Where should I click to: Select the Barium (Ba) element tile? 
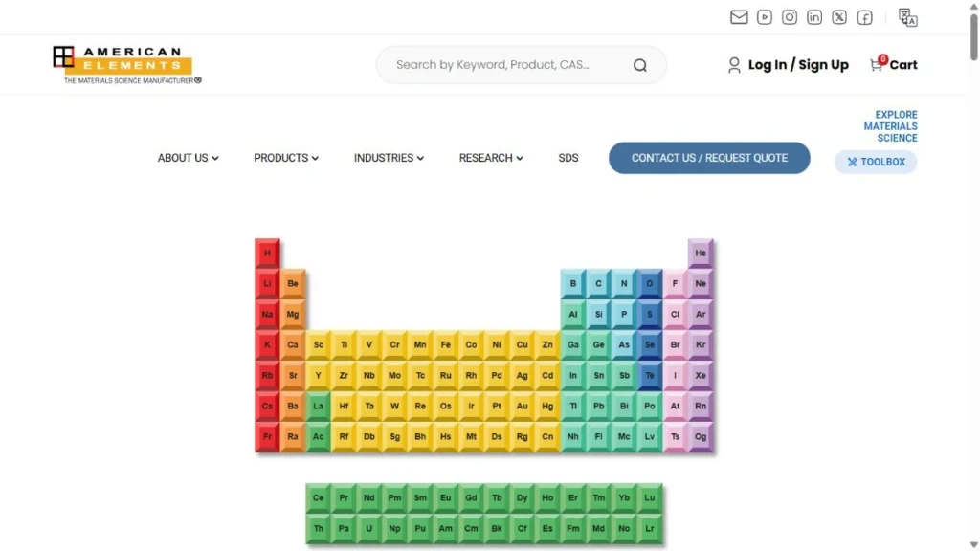pos(293,406)
